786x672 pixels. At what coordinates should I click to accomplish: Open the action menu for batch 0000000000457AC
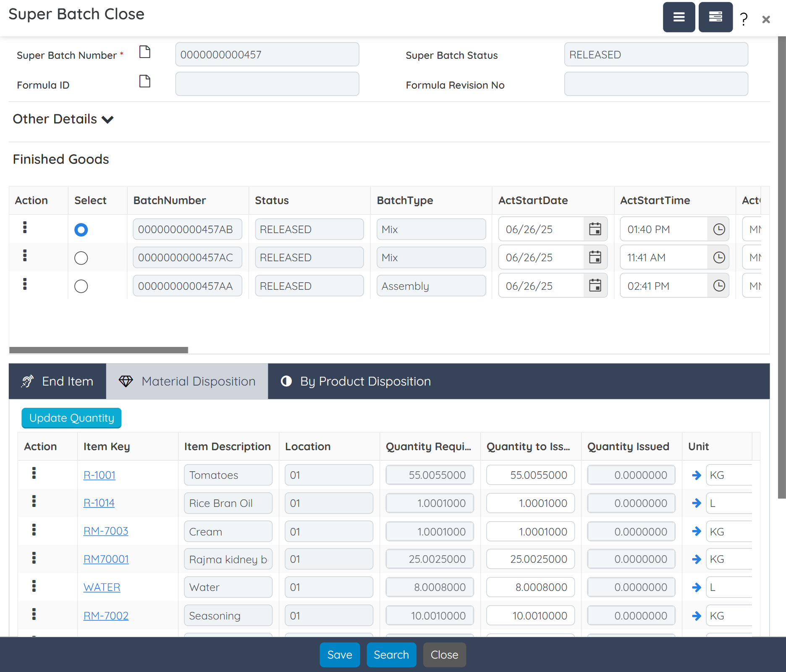pos(25,255)
